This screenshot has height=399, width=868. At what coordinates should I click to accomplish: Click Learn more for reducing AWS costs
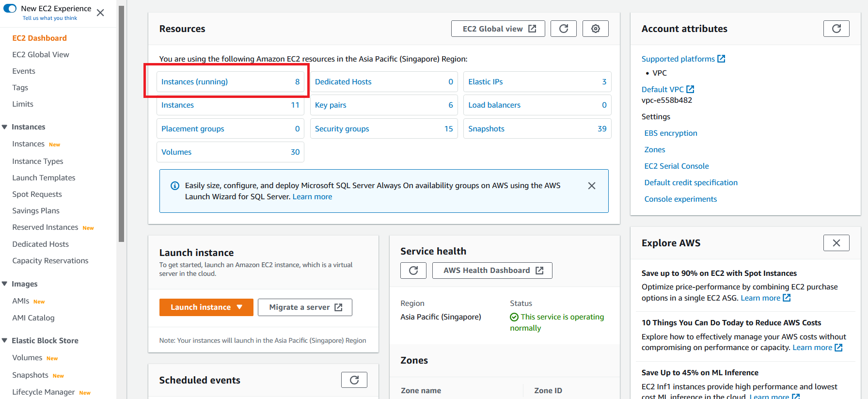[x=818, y=348]
